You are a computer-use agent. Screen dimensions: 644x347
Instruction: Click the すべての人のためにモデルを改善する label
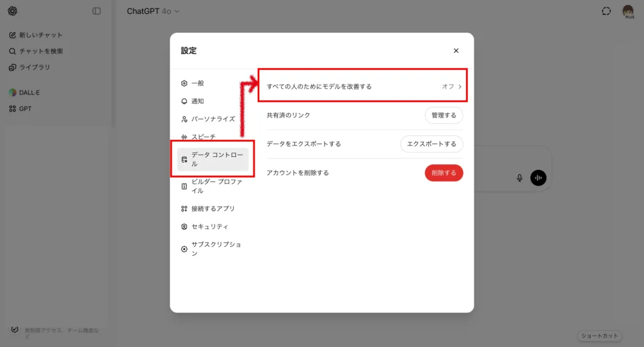pyautogui.click(x=319, y=87)
